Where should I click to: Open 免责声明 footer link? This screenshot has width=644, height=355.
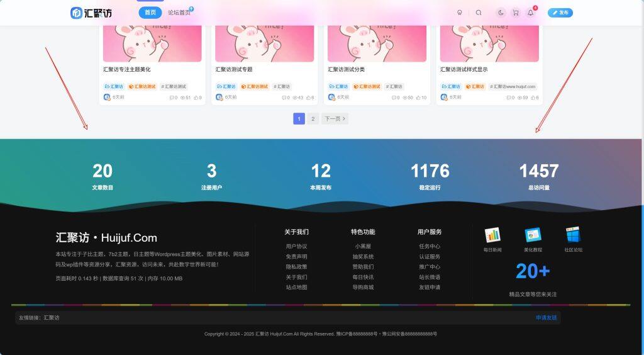(x=297, y=257)
